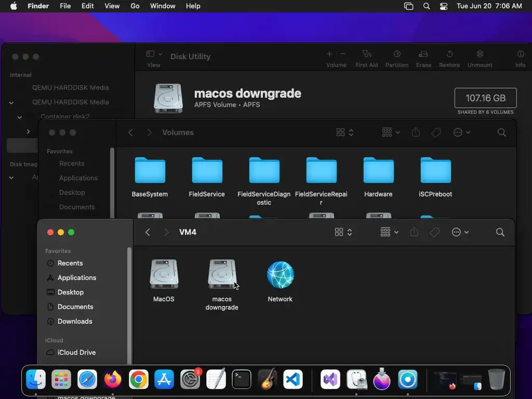Add a volume with the plus button
Image resolution: width=532 pixels, height=399 pixels.
point(329,54)
